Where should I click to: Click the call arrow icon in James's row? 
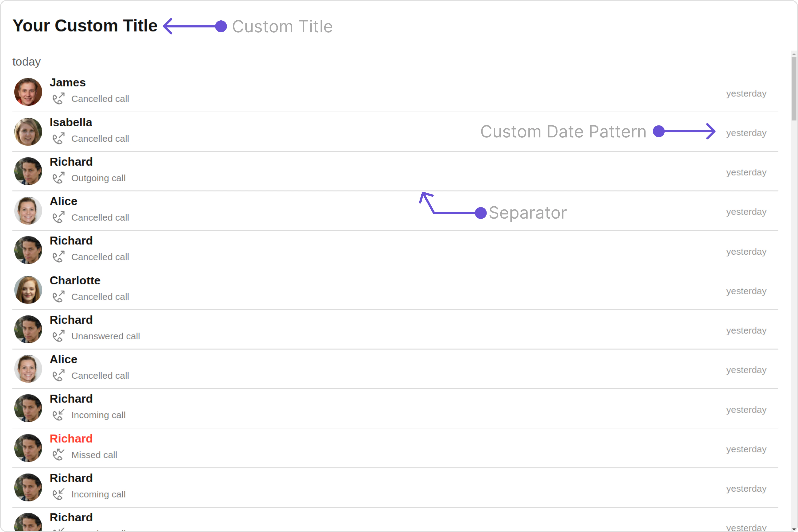58,99
